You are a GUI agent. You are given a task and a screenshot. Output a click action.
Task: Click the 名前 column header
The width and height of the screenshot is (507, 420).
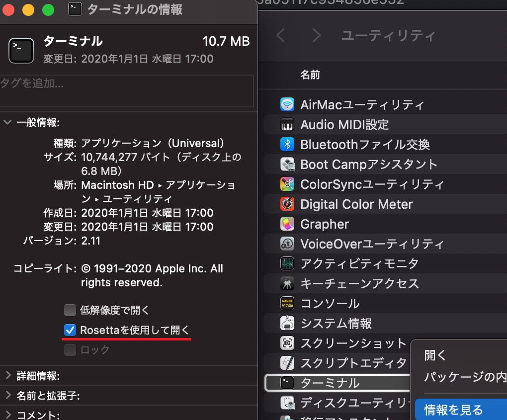click(310, 75)
